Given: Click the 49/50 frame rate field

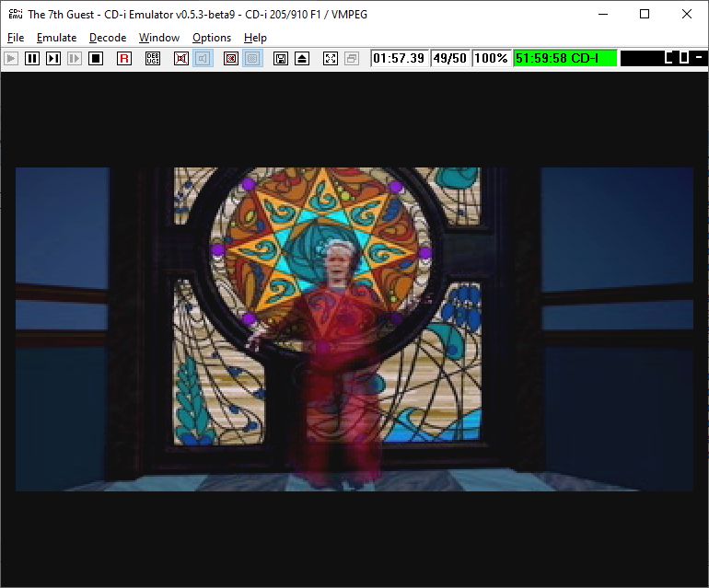Looking at the screenshot, I should (450, 58).
